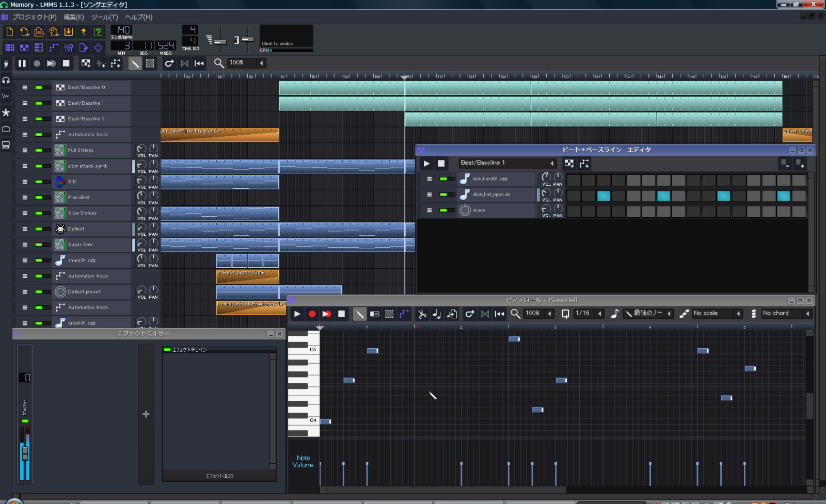
Task: Enable selection mode in the Song Editor
Action: pos(150,63)
